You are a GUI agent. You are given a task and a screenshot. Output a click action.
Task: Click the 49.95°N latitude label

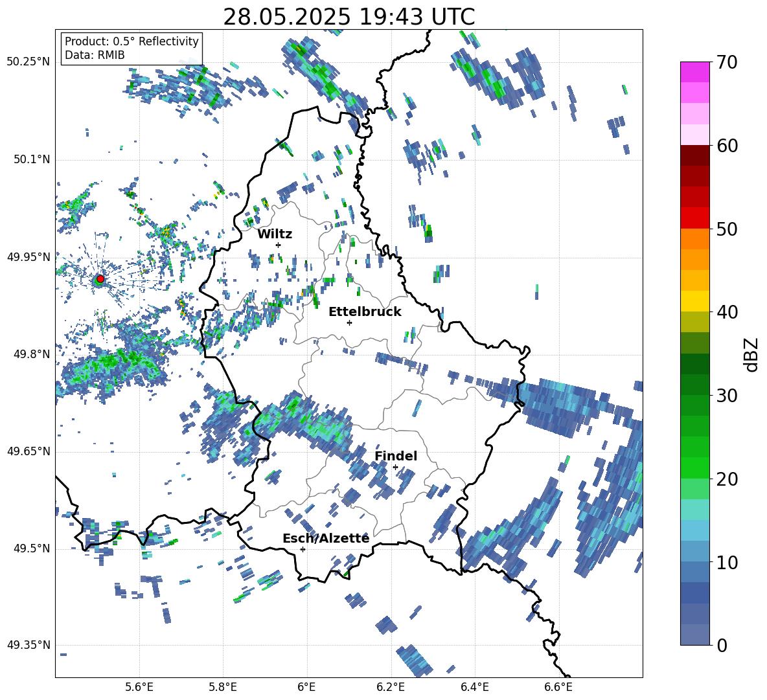(x=29, y=256)
